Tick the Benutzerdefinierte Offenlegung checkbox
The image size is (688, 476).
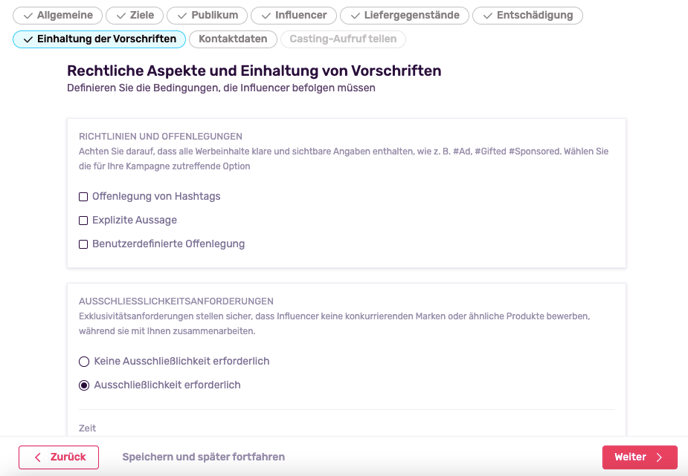pos(83,244)
